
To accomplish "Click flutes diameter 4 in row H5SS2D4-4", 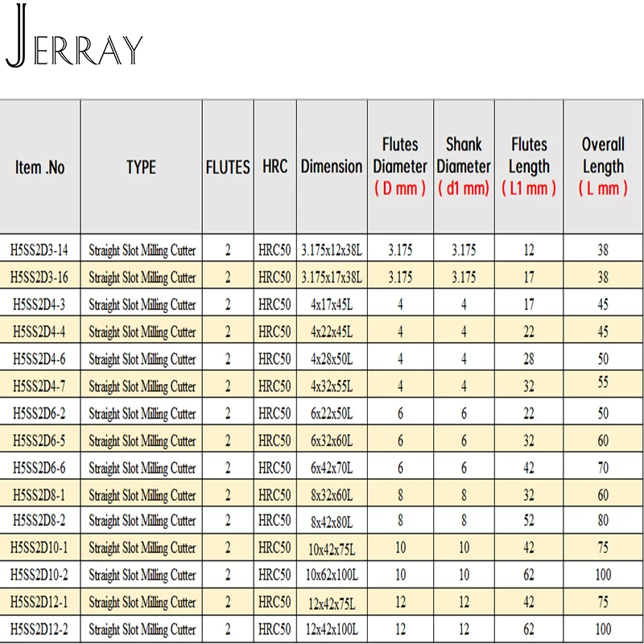I will click(x=400, y=332).
